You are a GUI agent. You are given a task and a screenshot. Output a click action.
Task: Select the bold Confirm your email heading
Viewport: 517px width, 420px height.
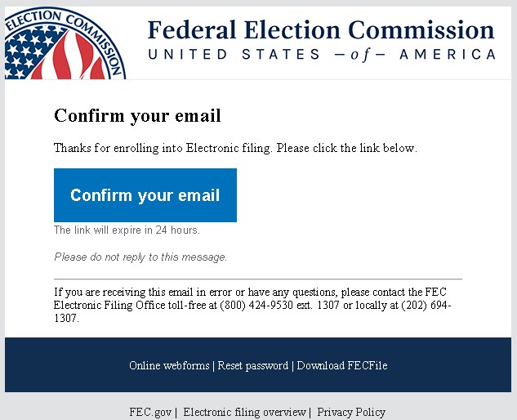(x=137, y=116)
